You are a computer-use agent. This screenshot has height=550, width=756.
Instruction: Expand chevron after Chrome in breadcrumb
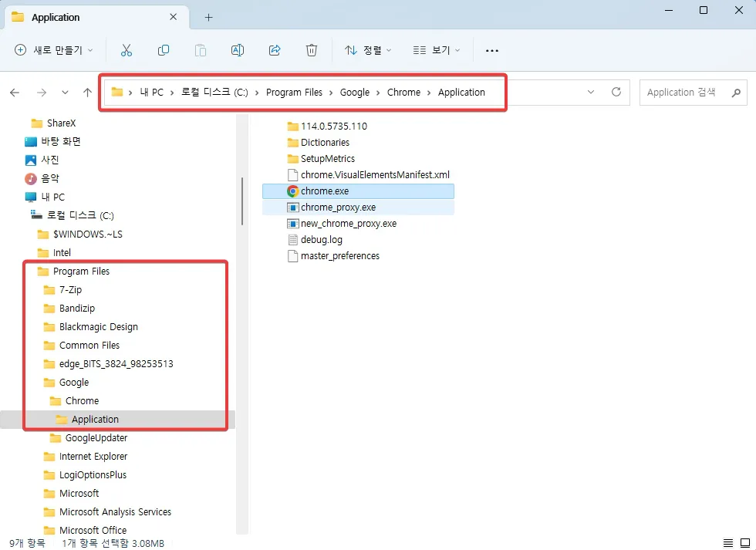point(429,93)
